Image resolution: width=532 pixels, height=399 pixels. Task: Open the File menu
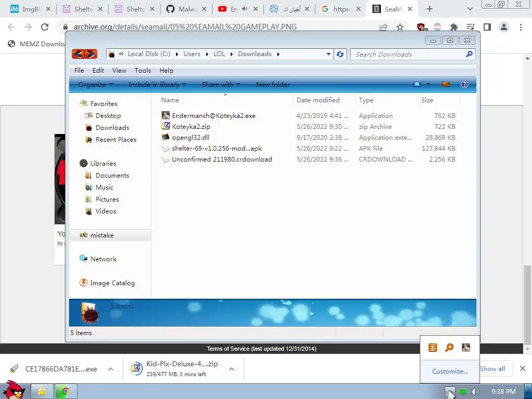[79, 71]
